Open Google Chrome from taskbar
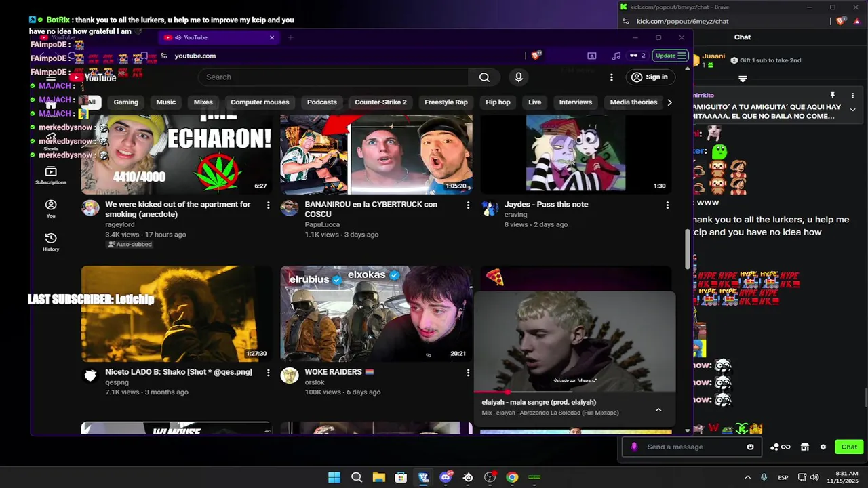 [512, 477]
